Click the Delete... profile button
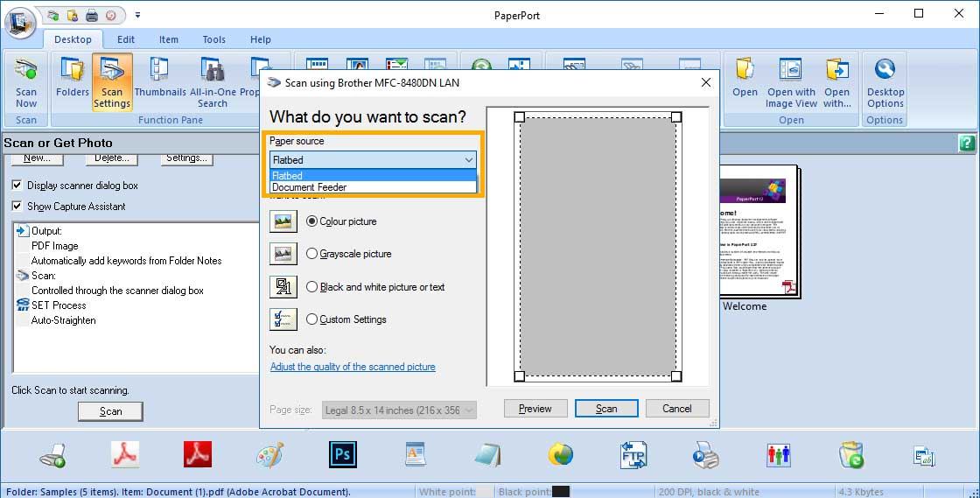This screenshot has height=498, width=980. tap(112, 158)
